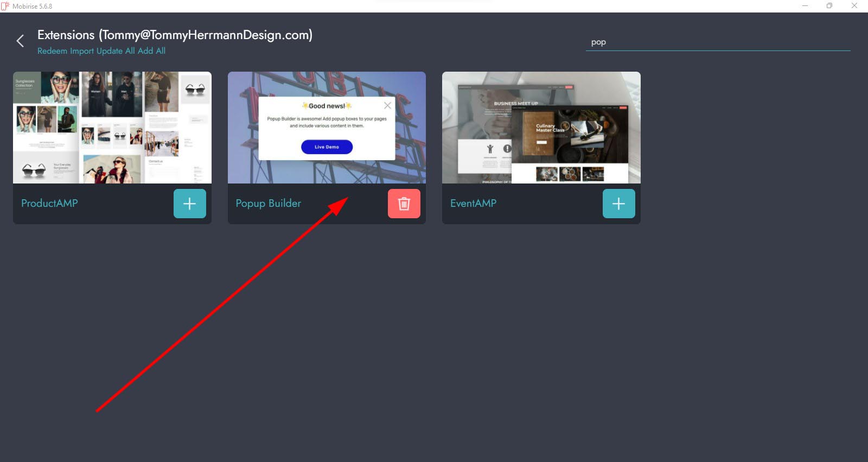
Task: Click the Mobirise app icon in title bar
Action: pos(5,6)
